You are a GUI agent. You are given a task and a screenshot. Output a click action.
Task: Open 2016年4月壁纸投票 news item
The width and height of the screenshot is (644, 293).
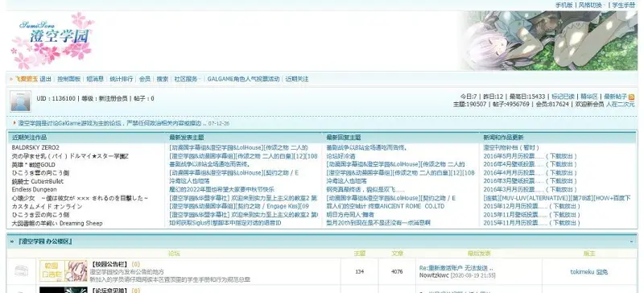[x=530, y=164]
